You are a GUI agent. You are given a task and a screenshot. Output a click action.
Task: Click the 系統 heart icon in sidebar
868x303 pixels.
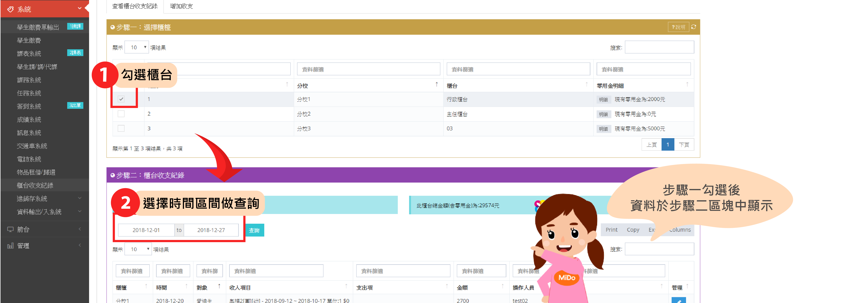[x=10, y=9]
